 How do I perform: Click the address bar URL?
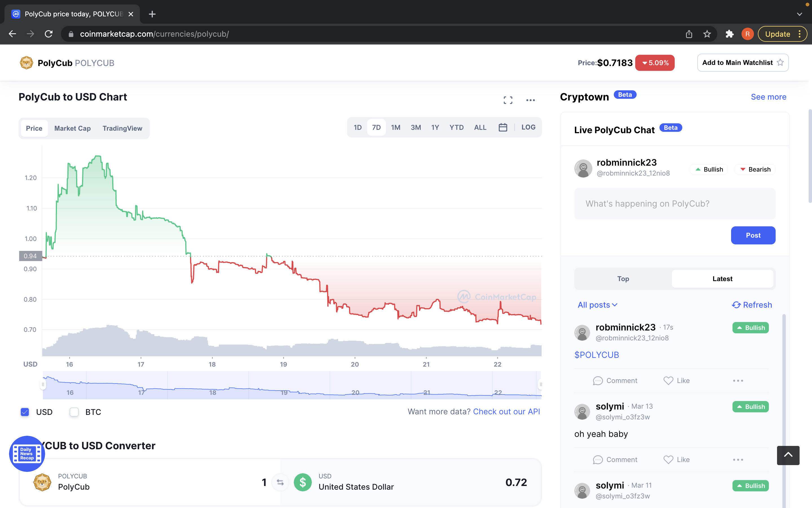154,34
